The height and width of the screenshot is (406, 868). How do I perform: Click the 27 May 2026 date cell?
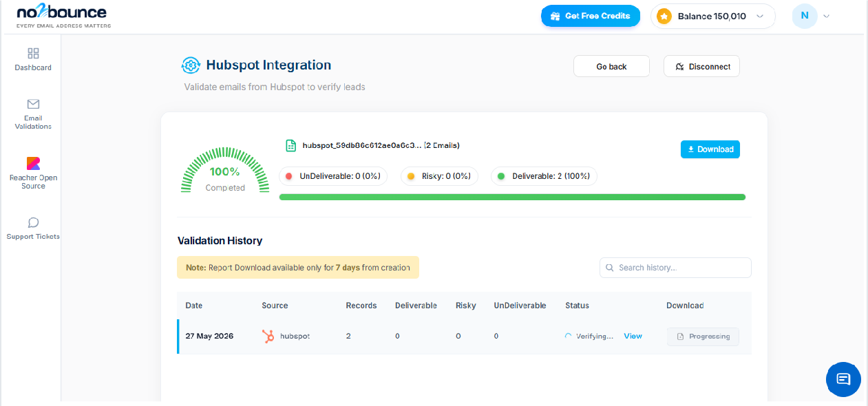[209, 336]
